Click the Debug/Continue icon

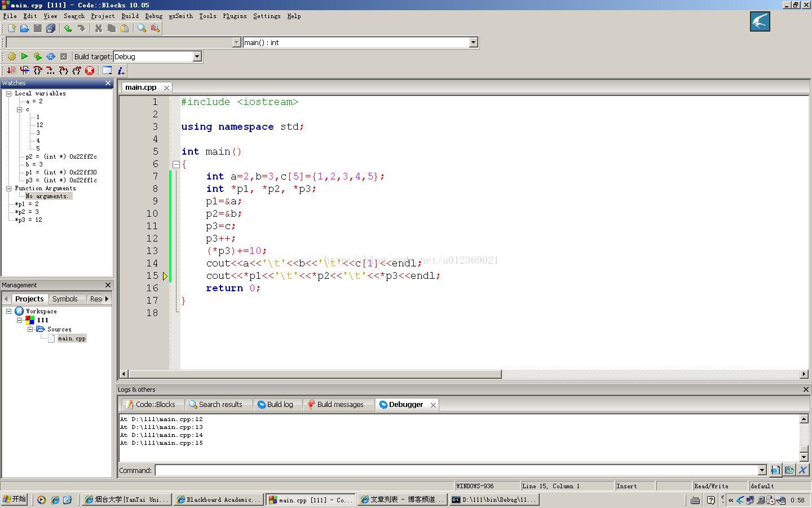[11, 71]
